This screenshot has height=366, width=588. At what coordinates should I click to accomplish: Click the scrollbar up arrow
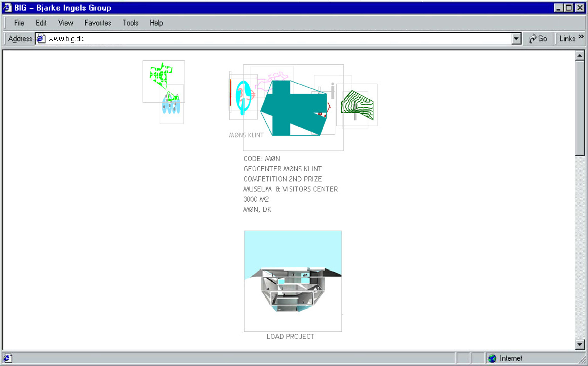pos(580,56)
